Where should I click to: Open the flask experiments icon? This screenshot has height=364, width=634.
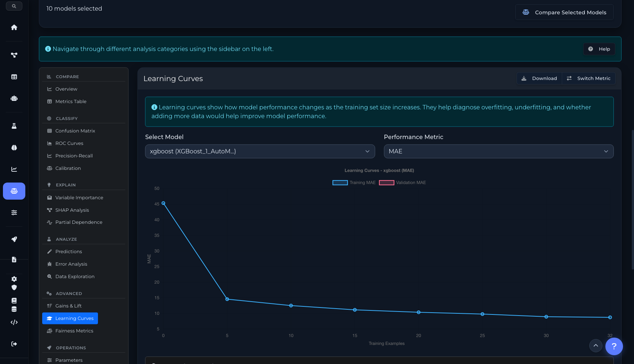click(x=14, y=125)
